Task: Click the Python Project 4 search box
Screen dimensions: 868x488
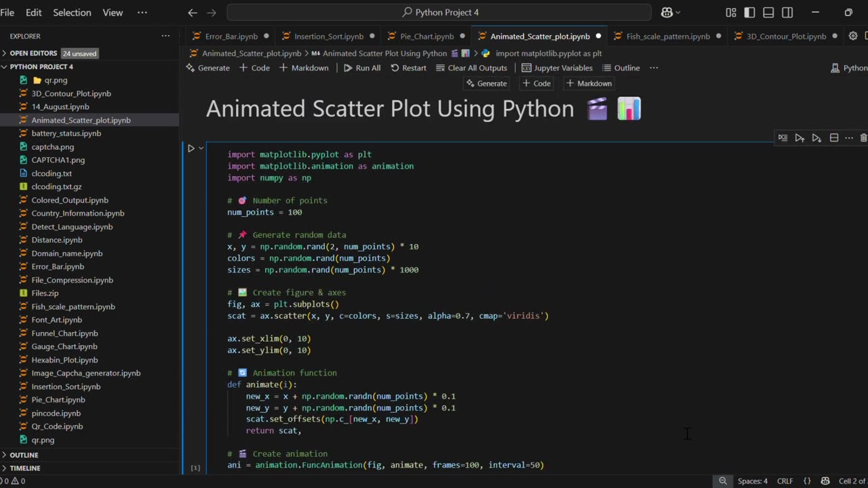Action: [x=439, y=12]
